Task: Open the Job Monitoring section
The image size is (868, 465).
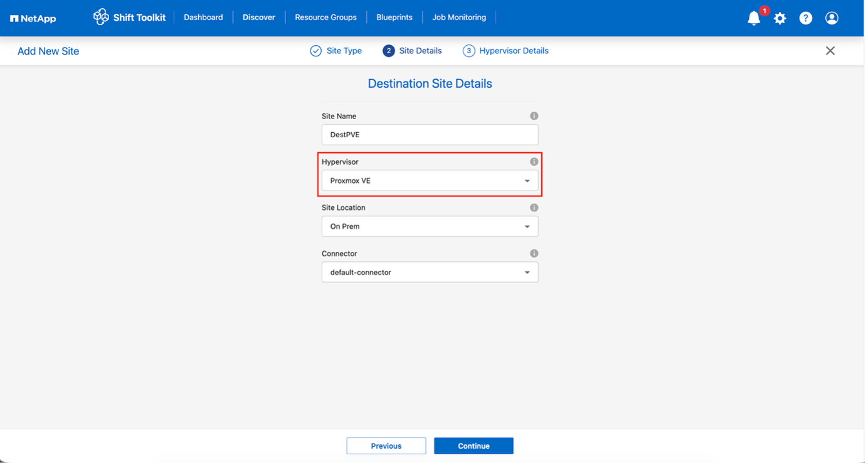Action: point(459,17)
